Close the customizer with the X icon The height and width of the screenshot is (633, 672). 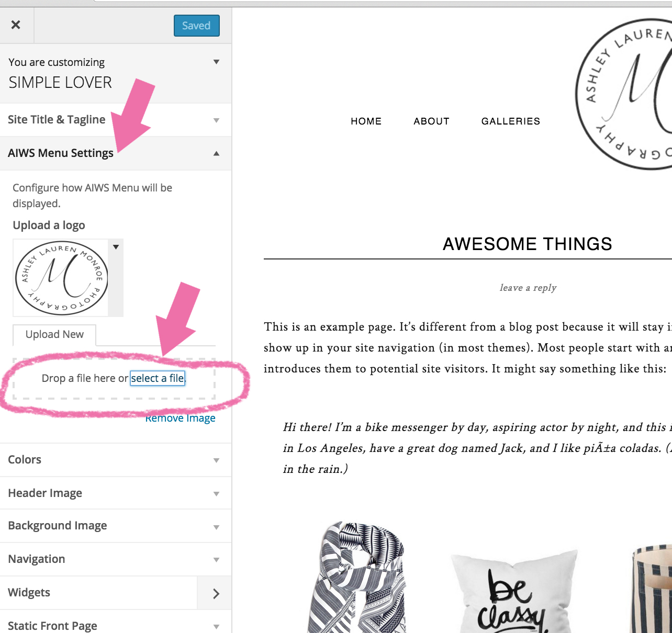pyautogui.click(x=16, y=25)
